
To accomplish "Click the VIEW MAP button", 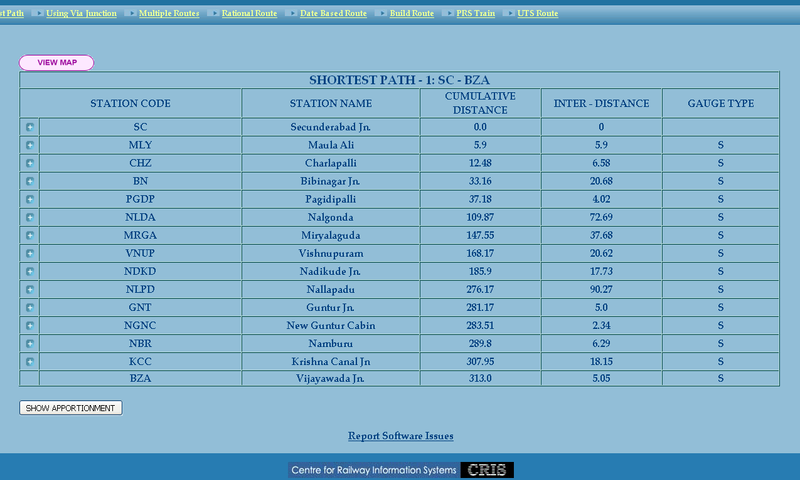I will (57, 63).
